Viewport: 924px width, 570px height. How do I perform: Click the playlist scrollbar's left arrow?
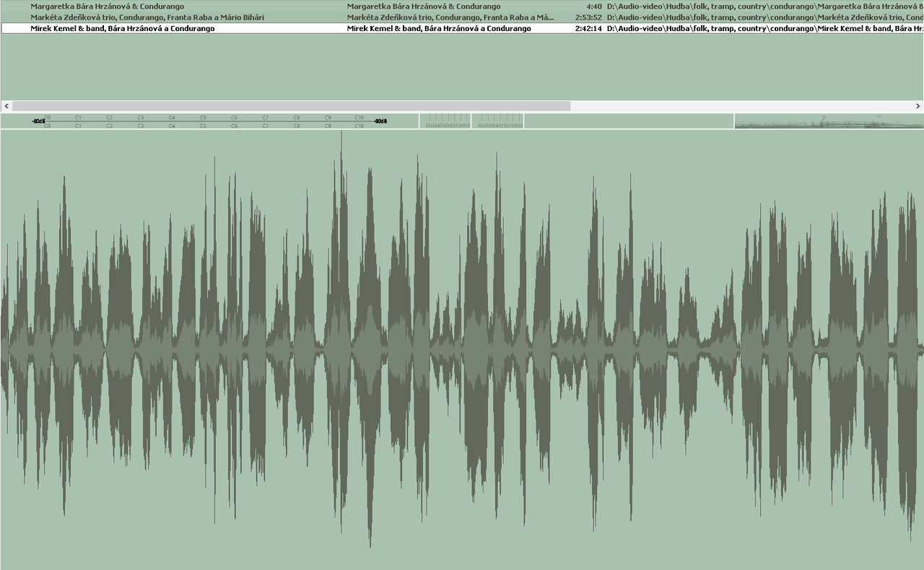coord(6,106)
